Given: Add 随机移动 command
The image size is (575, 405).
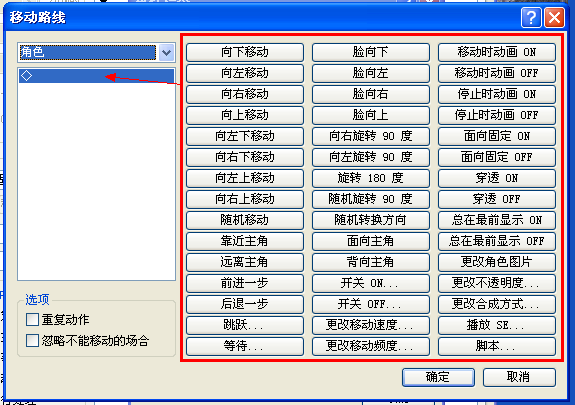Looking at the screenshot, I should point(245,220).
